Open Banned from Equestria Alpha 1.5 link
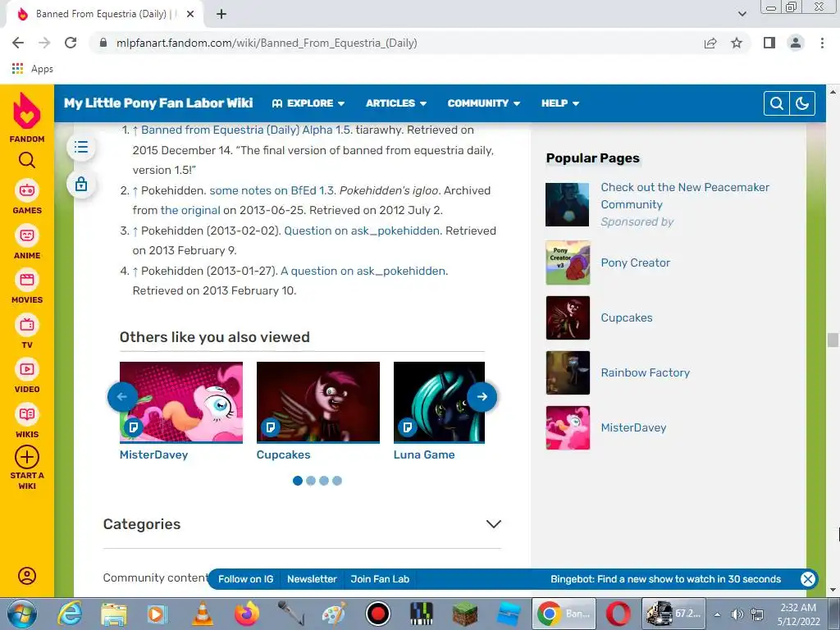 pos(246,130)
